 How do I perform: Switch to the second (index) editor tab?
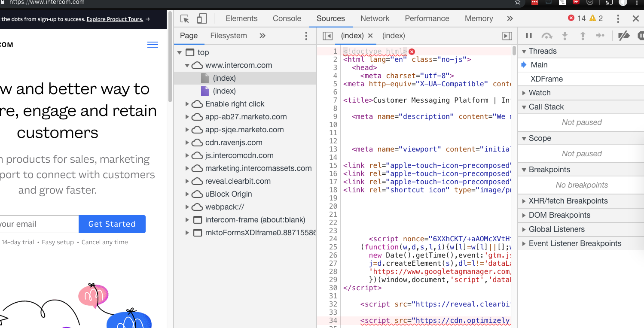pos(394,36)
